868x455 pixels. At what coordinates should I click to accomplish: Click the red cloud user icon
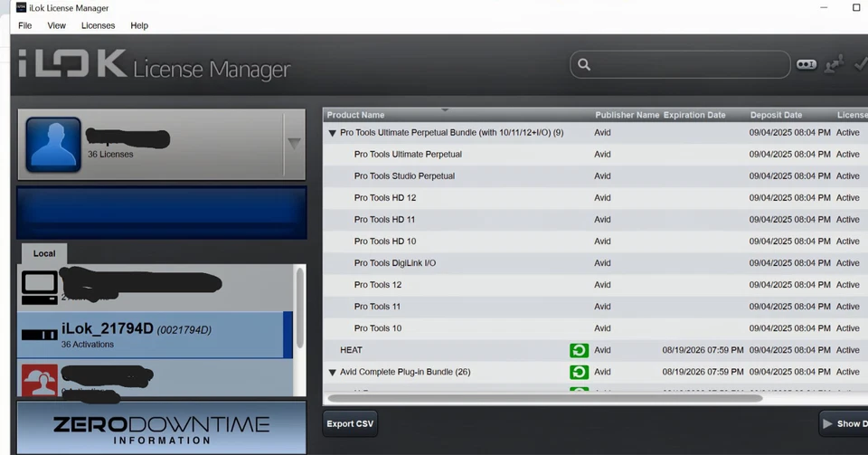pyautogui.click(x=39, y=380)
